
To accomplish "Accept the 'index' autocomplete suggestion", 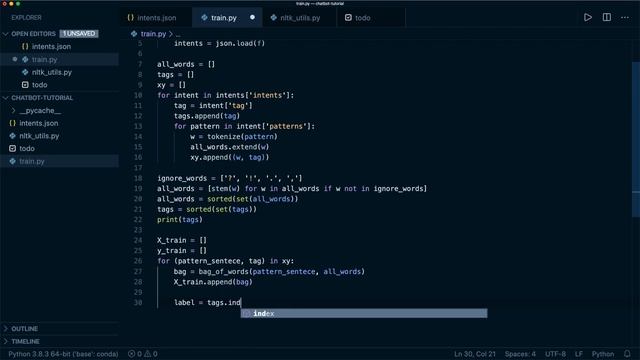I will [x=364, y=313].
